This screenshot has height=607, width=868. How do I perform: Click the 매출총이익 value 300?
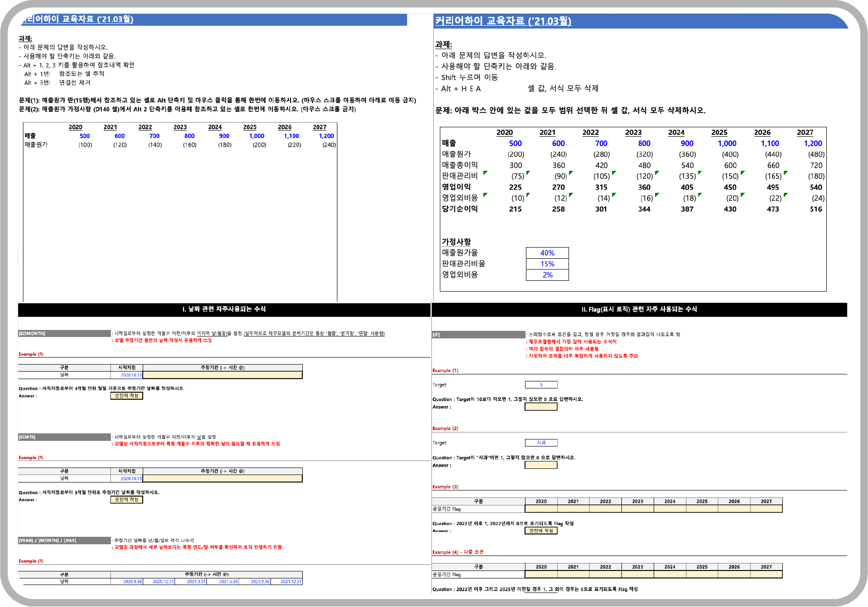pyautogui.click(x=516, y=165)
